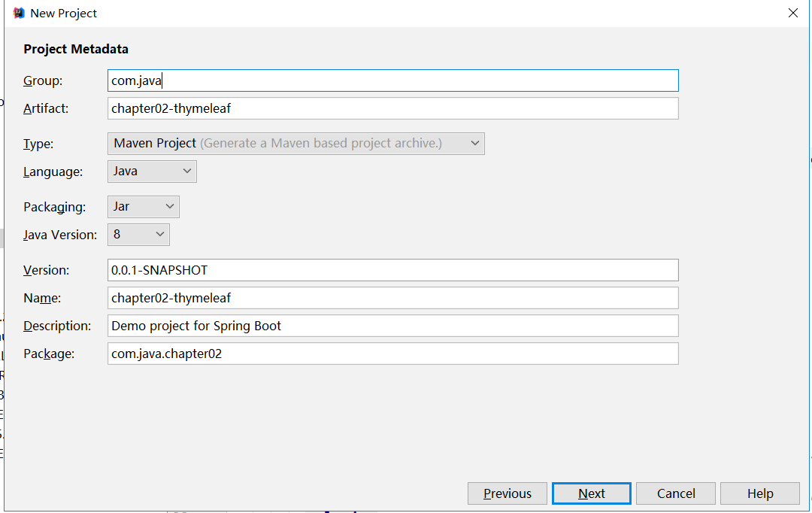Focus the Artifact input field
The width and height of the screenshot is (812, 513).
(x=393, y=108)
